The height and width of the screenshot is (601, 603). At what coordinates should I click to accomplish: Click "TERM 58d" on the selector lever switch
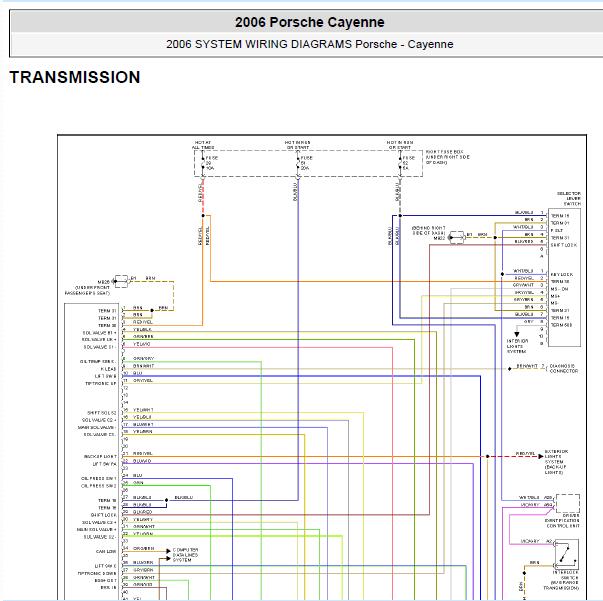pos(561,325)
